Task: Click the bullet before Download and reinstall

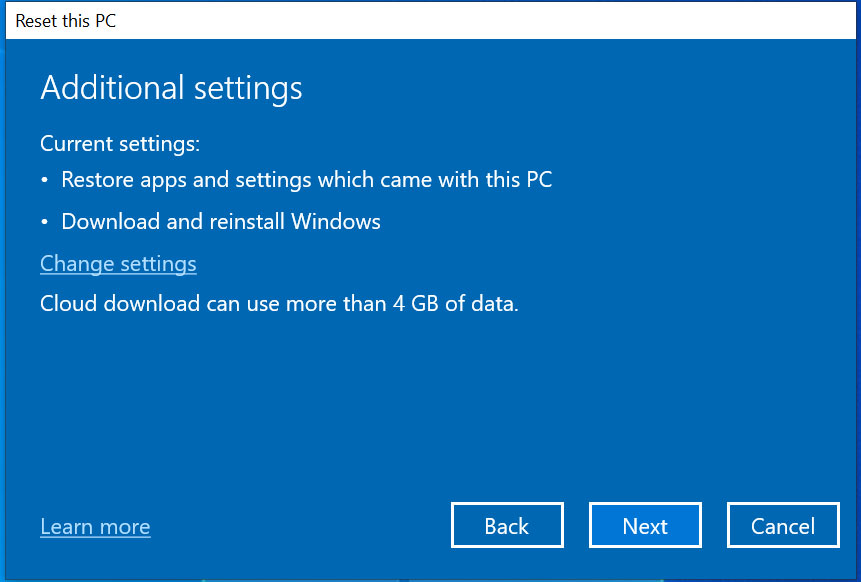Action: [44, 222]
